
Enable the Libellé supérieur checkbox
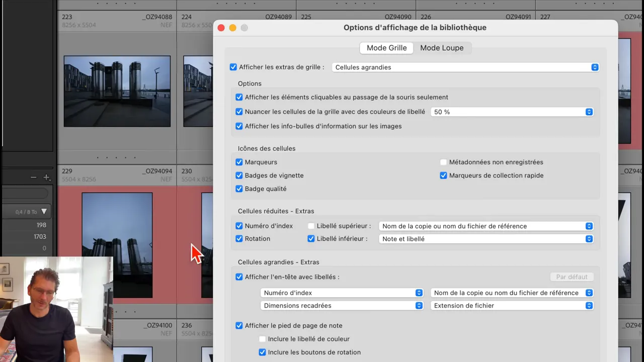[311, 226]
